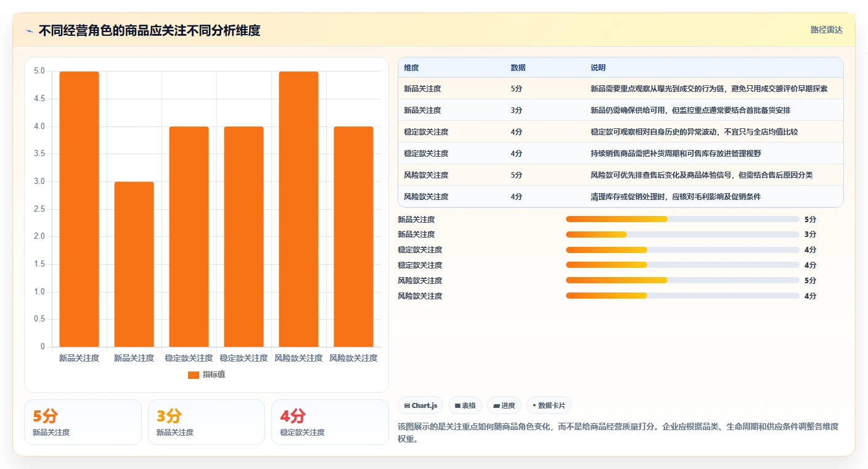The image size is (868, 469).
Task: Click 风险款关注度 in the 促销条件 table row
Action: [x=426, y=197]
